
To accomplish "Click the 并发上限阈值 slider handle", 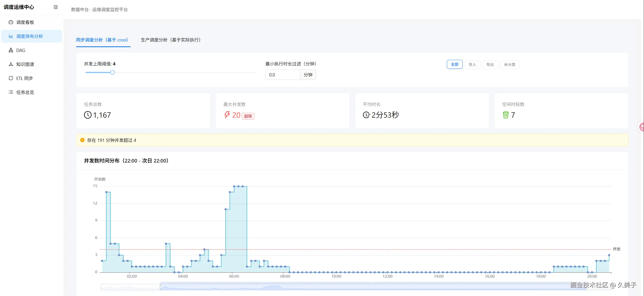I will click(x=112, y=72).
